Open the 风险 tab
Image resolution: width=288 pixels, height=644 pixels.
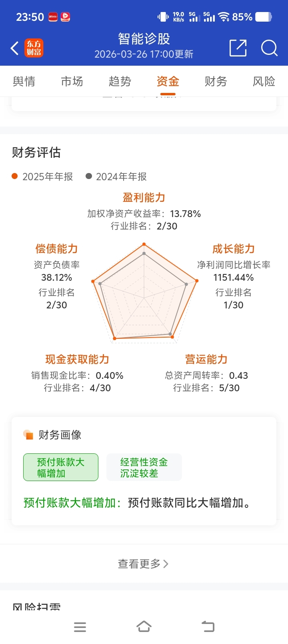264,81
